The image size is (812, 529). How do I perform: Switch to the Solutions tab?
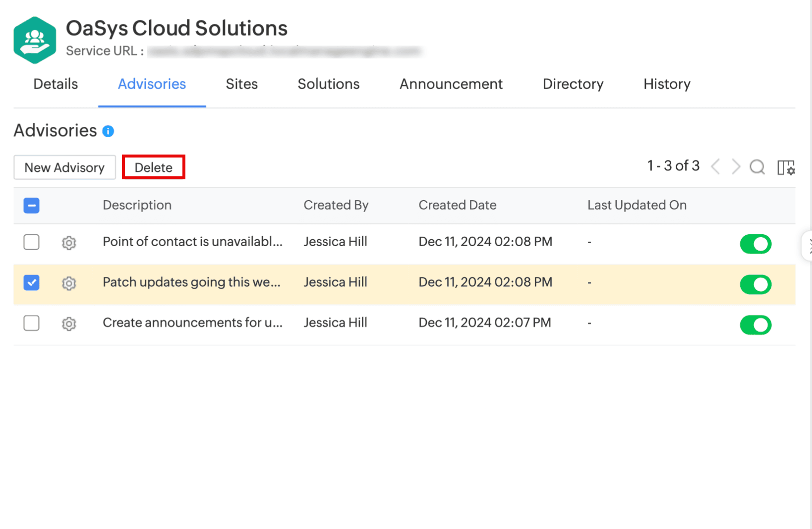click(x=328, y=84)
